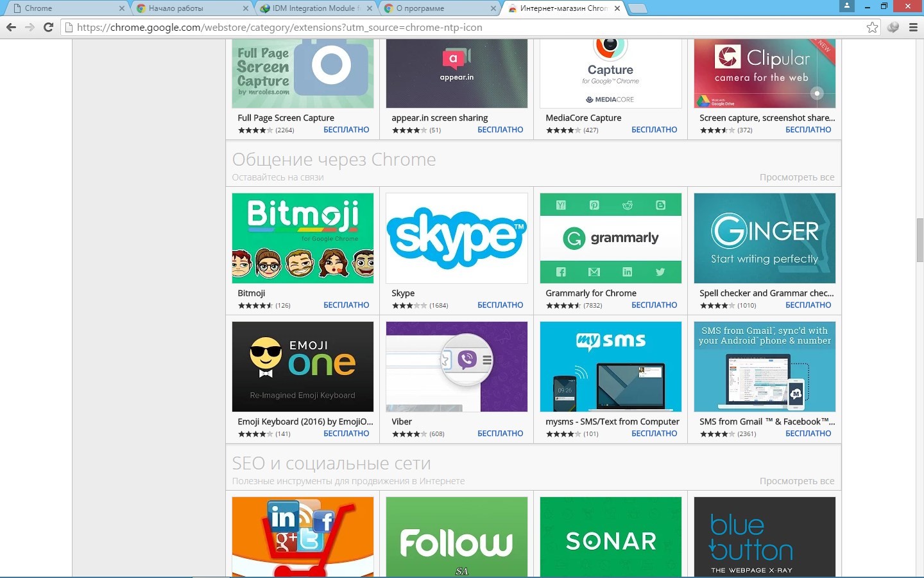
Task: Bookmark this page with the star icon
Action: pyautogui.click(x=872, y=27)
